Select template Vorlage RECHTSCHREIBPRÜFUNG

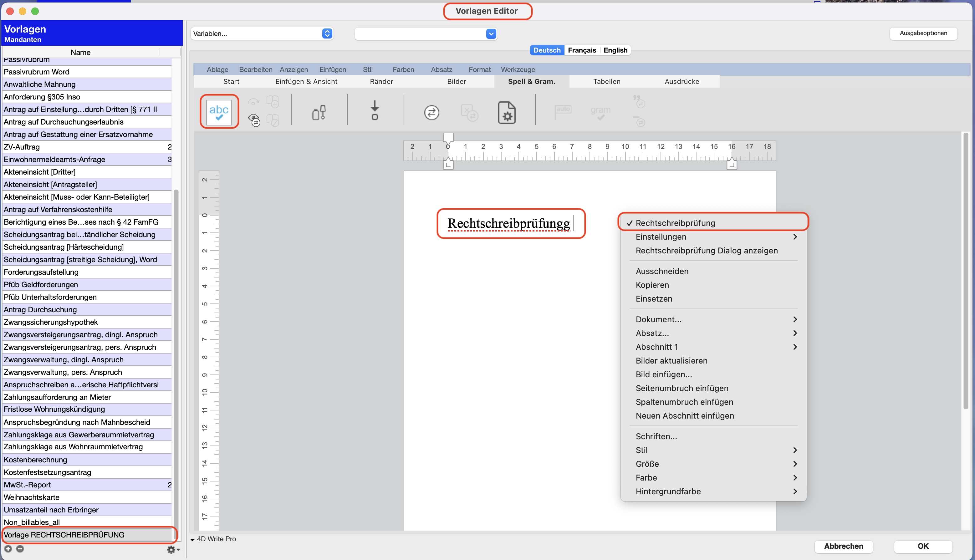87,535
